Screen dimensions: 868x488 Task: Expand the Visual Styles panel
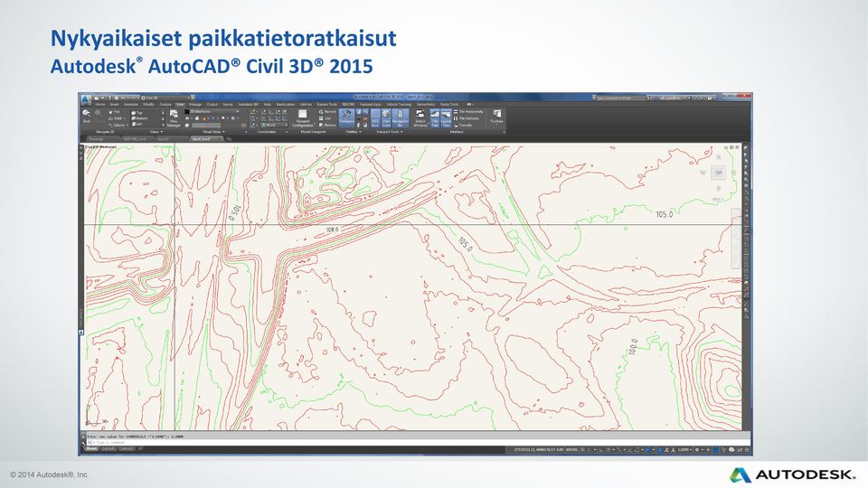[213, 132]
